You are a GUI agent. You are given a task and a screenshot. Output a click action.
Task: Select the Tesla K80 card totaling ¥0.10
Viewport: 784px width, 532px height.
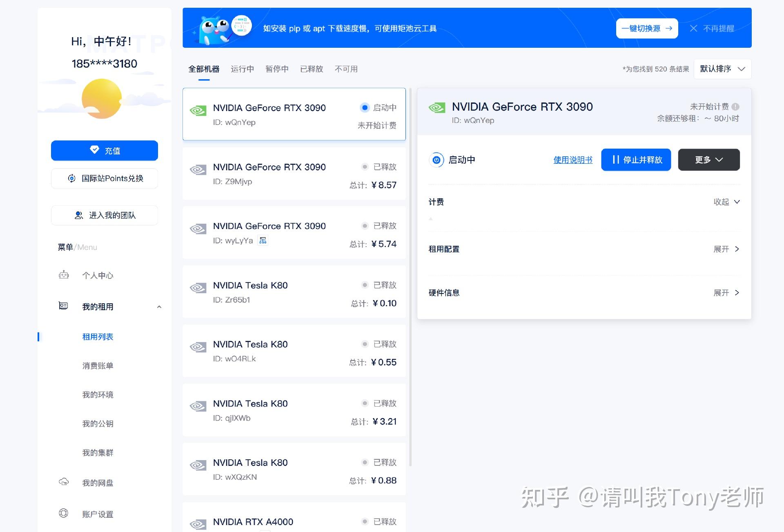pyautogui.click(x=294, y=292)
